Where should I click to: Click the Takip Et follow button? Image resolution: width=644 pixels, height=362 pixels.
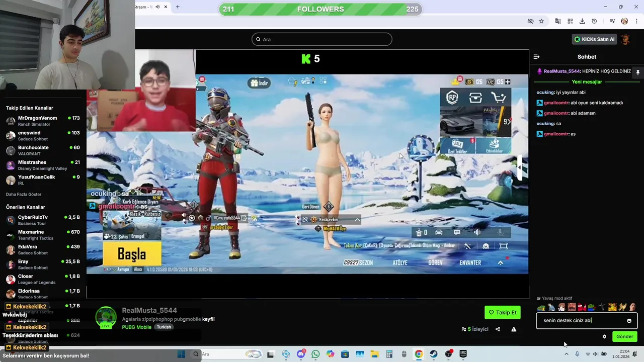(x=503, y=312)
